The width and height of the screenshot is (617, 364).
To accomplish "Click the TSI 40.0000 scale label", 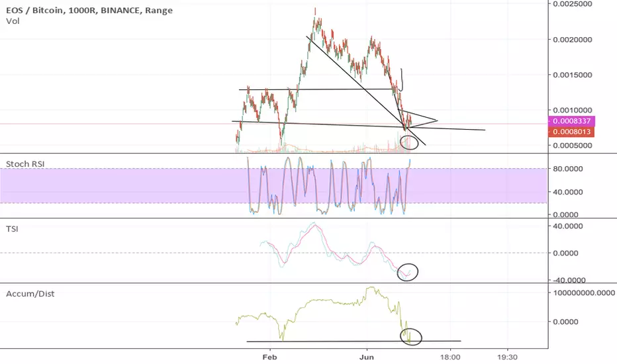I will click(568, 226).
